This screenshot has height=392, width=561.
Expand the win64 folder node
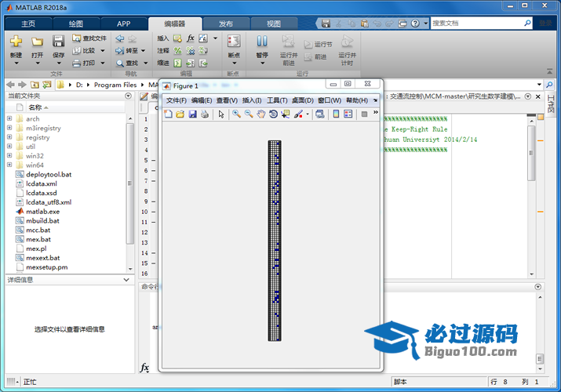[9, 165]
